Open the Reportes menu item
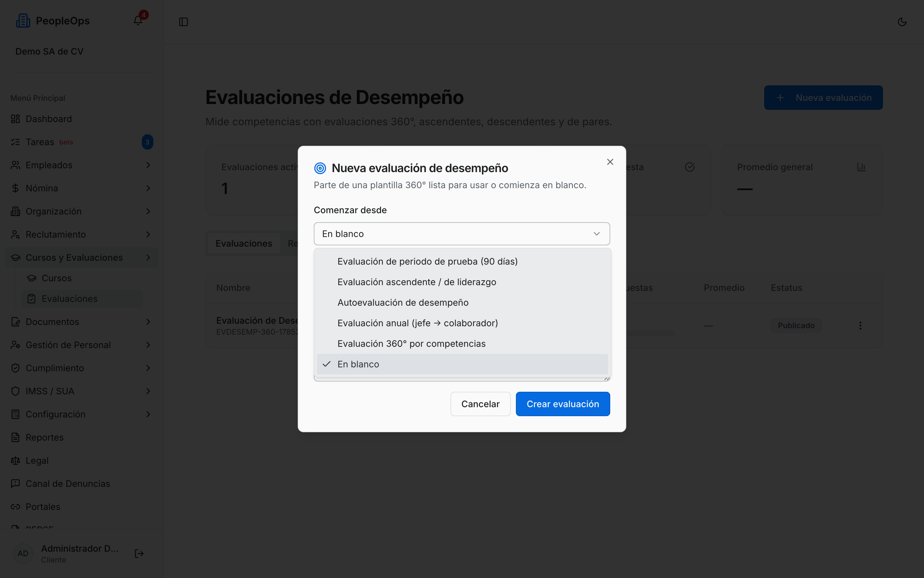The image size is (924, 578). tap(82, 437)
